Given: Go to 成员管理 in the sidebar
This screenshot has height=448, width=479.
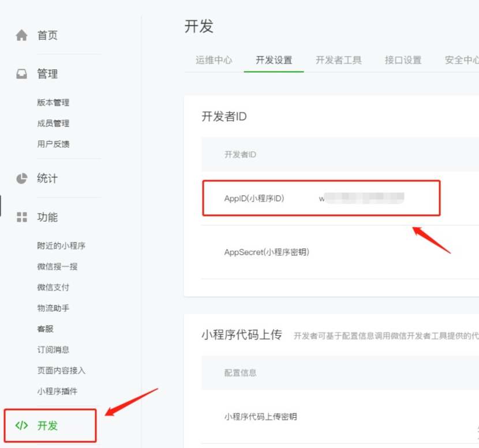Looking at the screenshot, I should (x=53, y=124).
